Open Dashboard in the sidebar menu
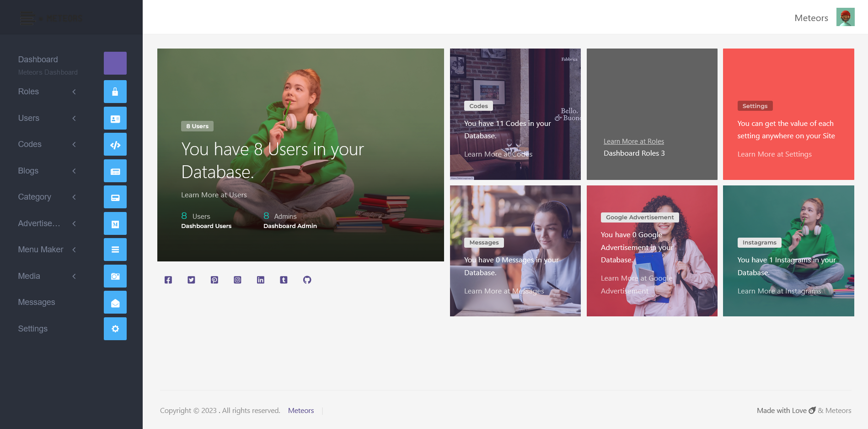Screen dimensions: 868x429 38,60
